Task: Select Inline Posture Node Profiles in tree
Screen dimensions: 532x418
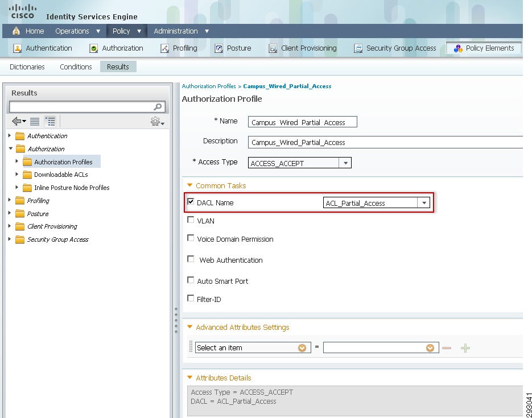Action: click(x=72, y=188)
